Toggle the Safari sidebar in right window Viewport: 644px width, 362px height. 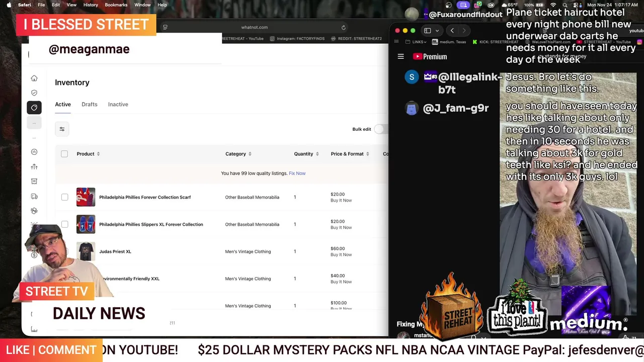click(427, 31)
